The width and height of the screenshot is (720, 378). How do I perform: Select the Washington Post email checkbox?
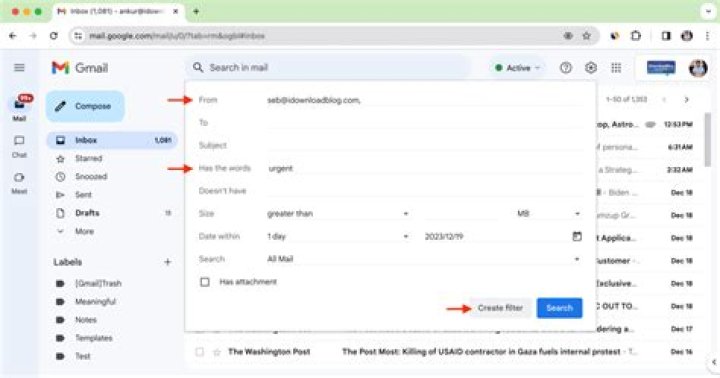click(199, 352)
